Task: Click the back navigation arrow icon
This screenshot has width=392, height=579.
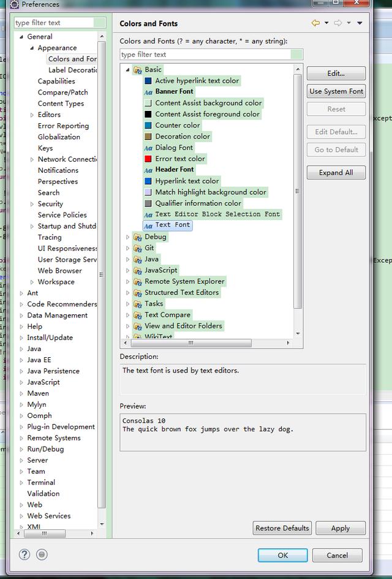Action: point(315,23)
